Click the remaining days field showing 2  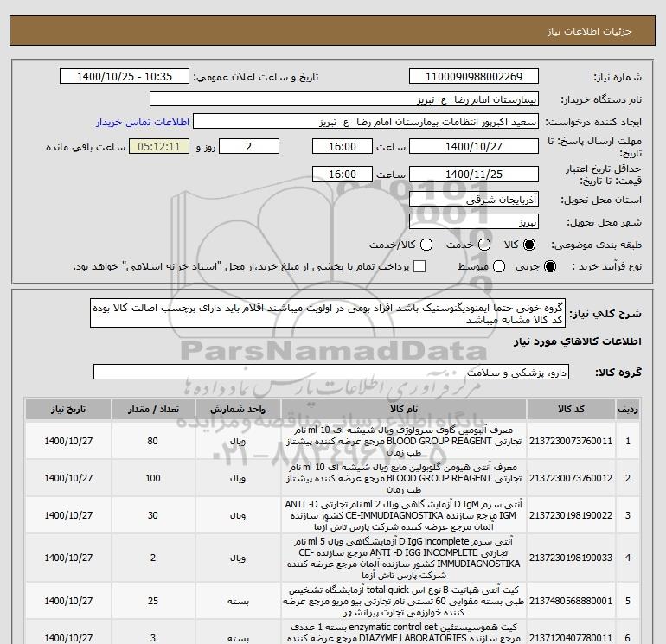(249, 146)
